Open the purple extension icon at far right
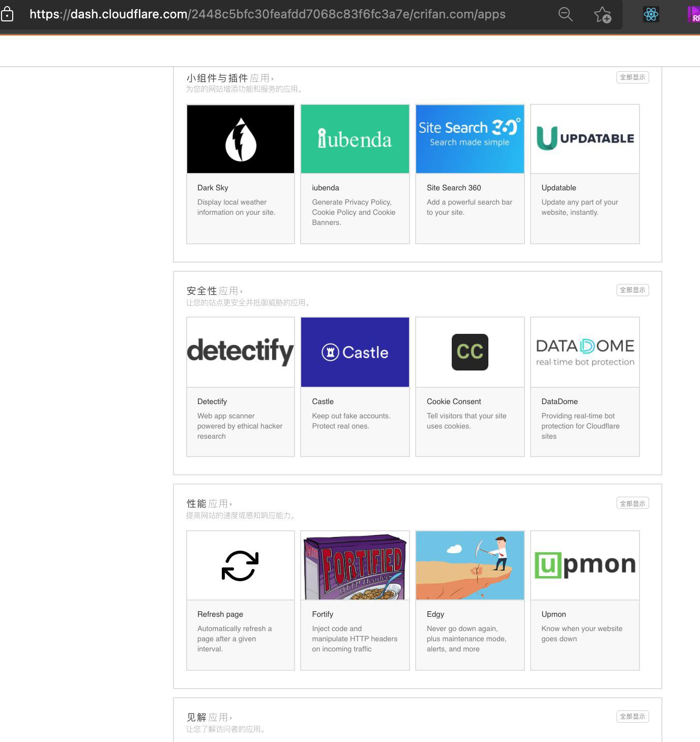Screen dimensions: 700x742 694,14
